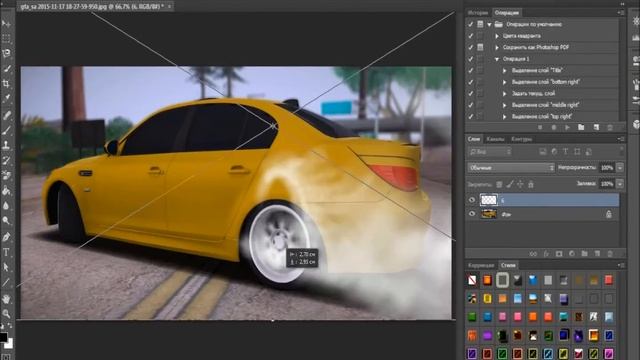
Task: Delete action trash icon in Операции panel
Action: (x=610, y=128)
